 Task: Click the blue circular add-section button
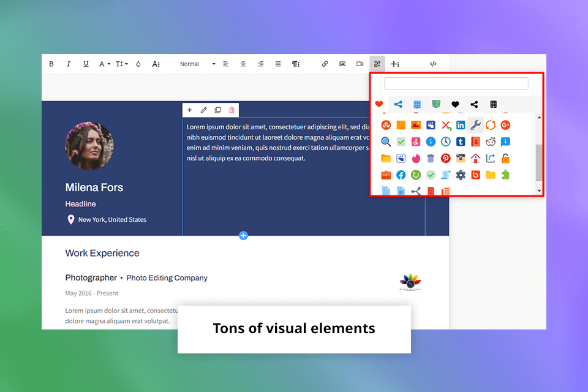click(x=243, y=236)
